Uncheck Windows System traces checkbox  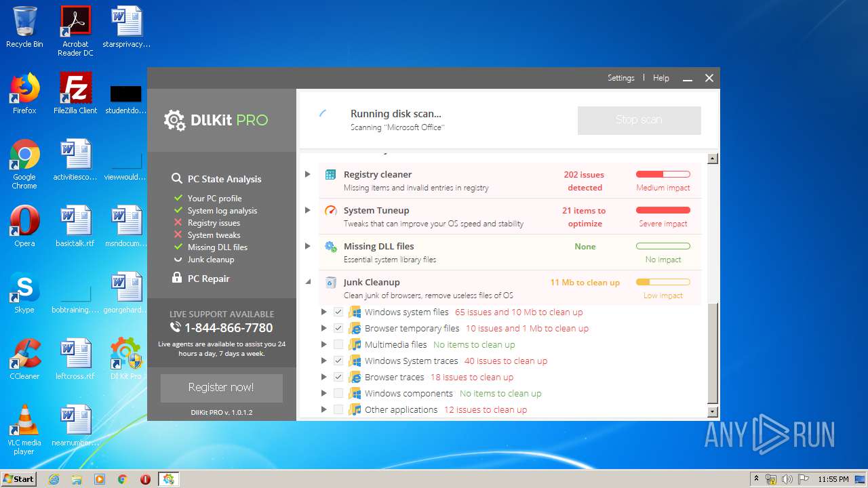(338, 361)
